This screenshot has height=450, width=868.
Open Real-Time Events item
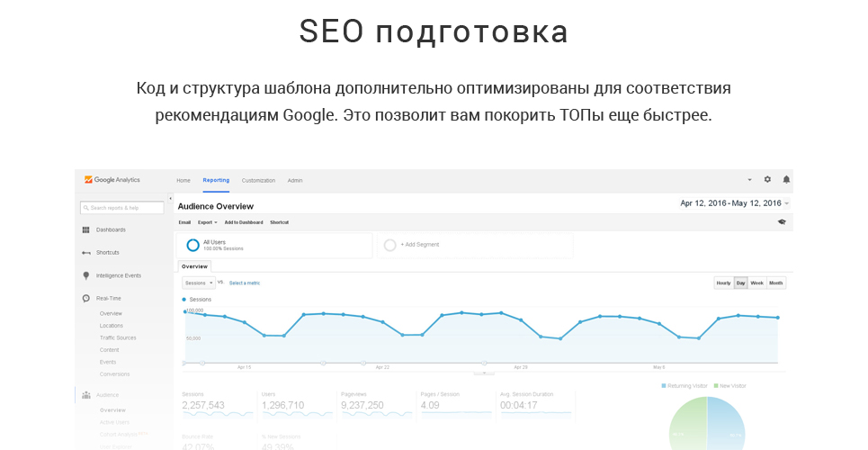[x=108, y=363]
